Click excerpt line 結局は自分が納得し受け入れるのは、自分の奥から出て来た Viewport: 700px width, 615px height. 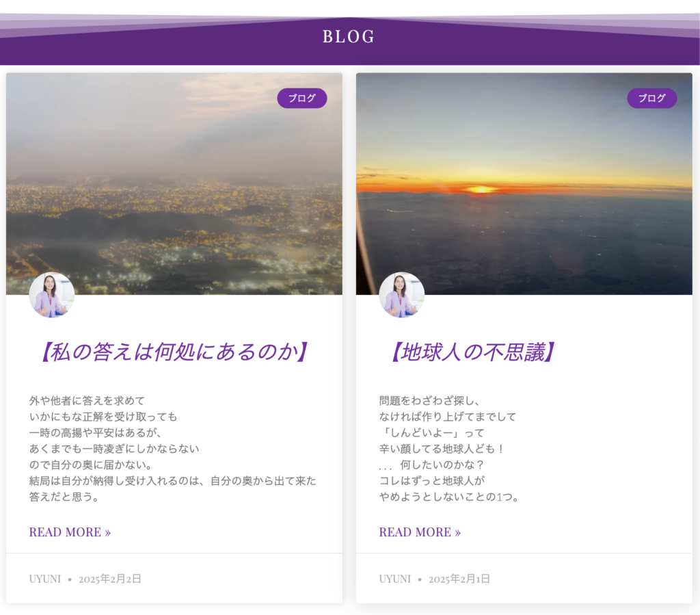coord(173,480)
